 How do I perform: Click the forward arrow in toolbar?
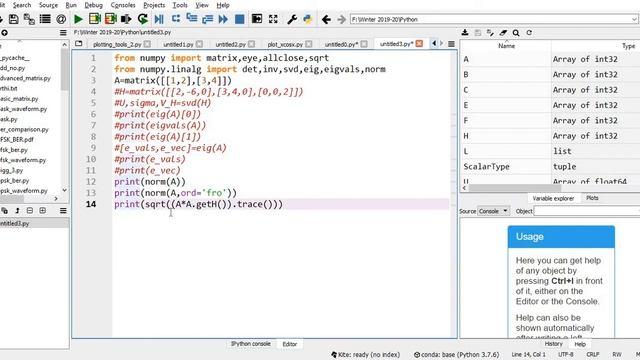342,19
